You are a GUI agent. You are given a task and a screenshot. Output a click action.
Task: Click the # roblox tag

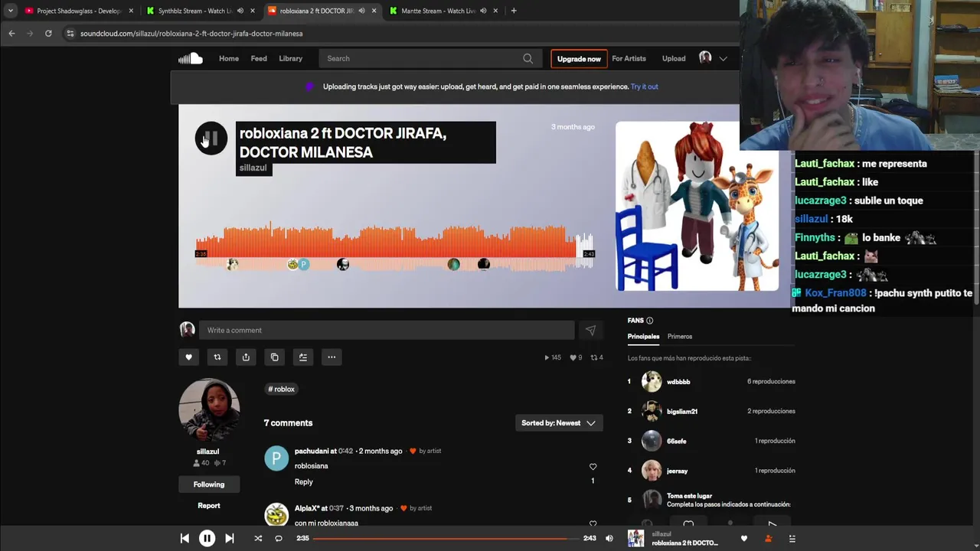coord(282,389)
